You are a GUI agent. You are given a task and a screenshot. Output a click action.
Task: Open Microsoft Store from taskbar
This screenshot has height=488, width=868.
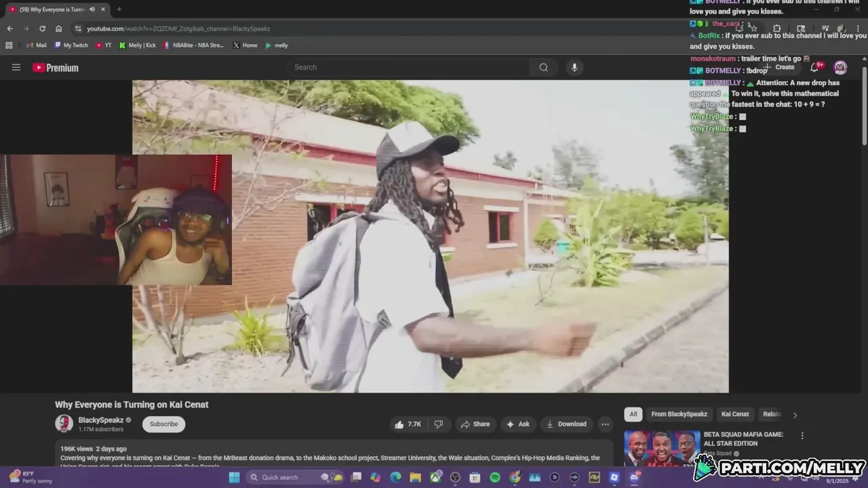pyautogui.click(x=475, y=477)
